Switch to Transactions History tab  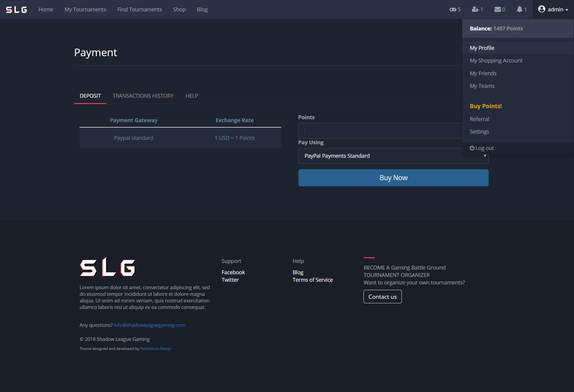coord(143,96)
